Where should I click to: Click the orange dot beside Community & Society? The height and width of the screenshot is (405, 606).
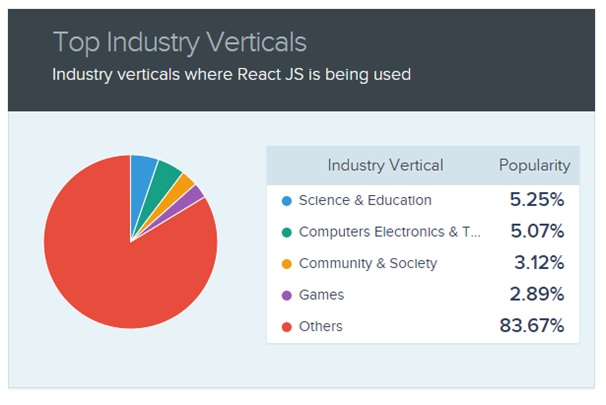(287, 264)
